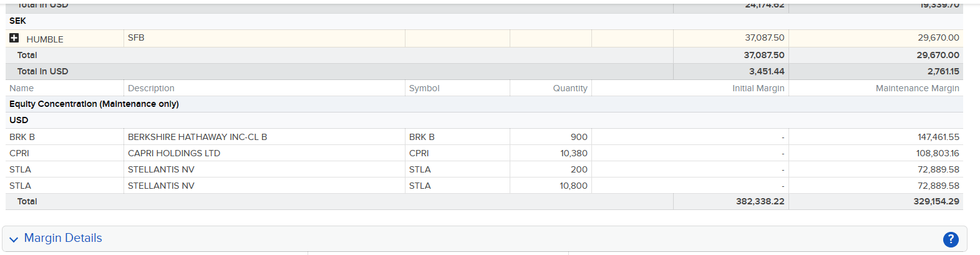Click the 147,461.55 maintenance margin value
Screen dimensions: 980x255
(x=938, y=137)
